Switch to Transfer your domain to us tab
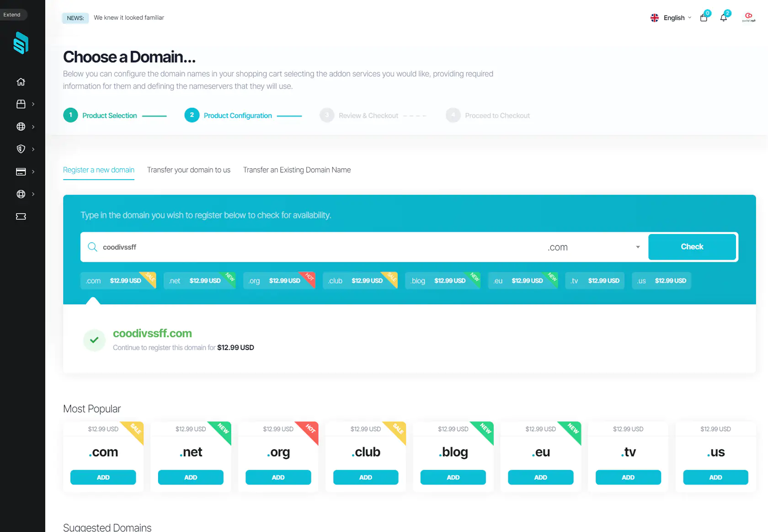 pos(189,170)
